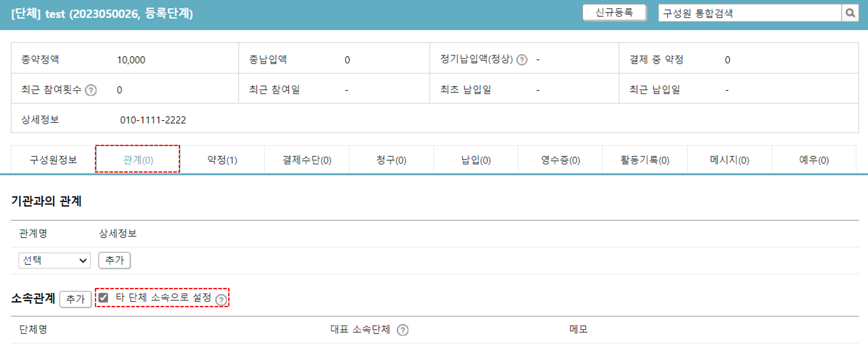Image resolution: width=868 pixels, height=353 pixels.
Task: Open help tooltip beside 정기납입액(정상)
Action: [522, 60]
